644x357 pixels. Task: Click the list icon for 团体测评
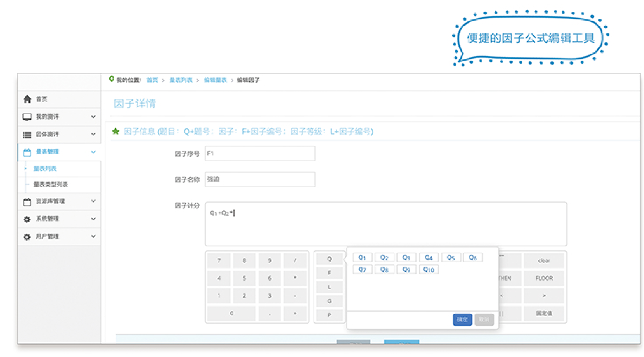point(27,134)
